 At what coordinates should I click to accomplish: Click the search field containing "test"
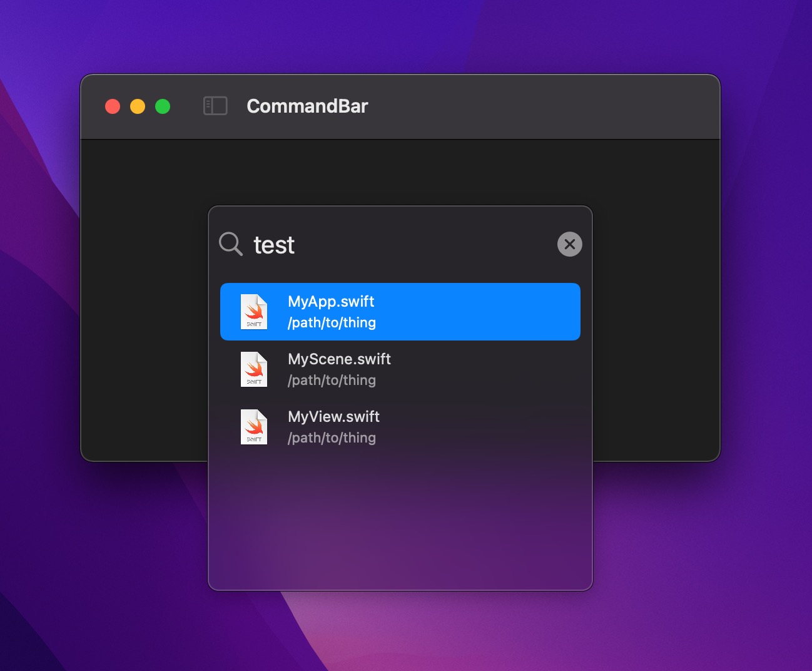[x=400, y=245]
